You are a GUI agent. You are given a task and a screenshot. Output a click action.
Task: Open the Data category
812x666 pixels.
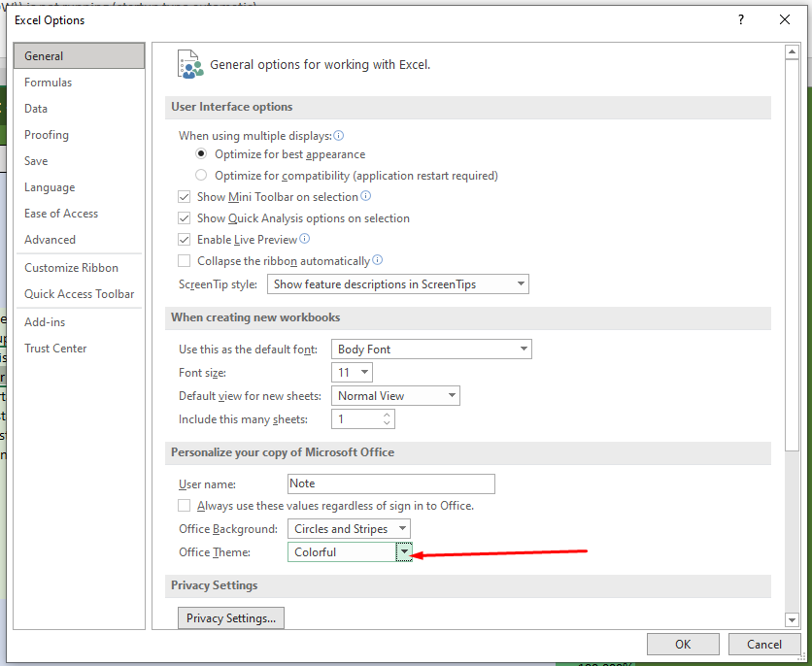(80, 109)
